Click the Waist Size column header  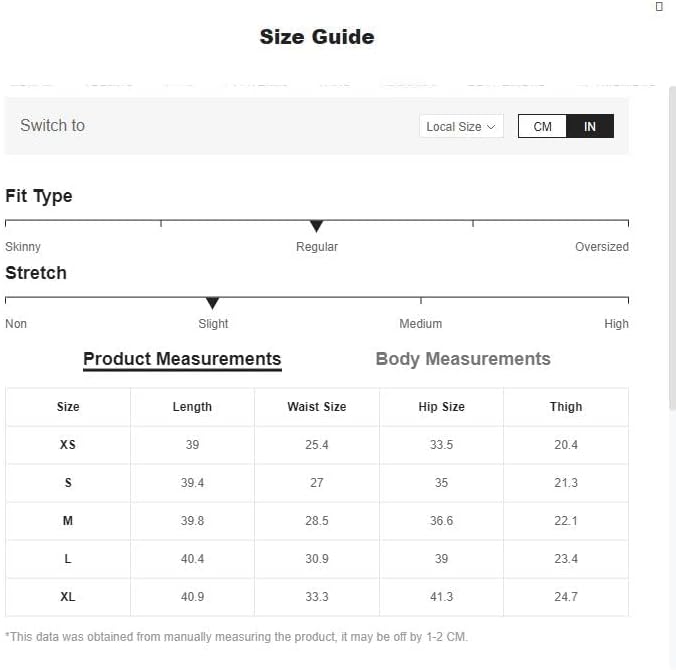(316, 407)
